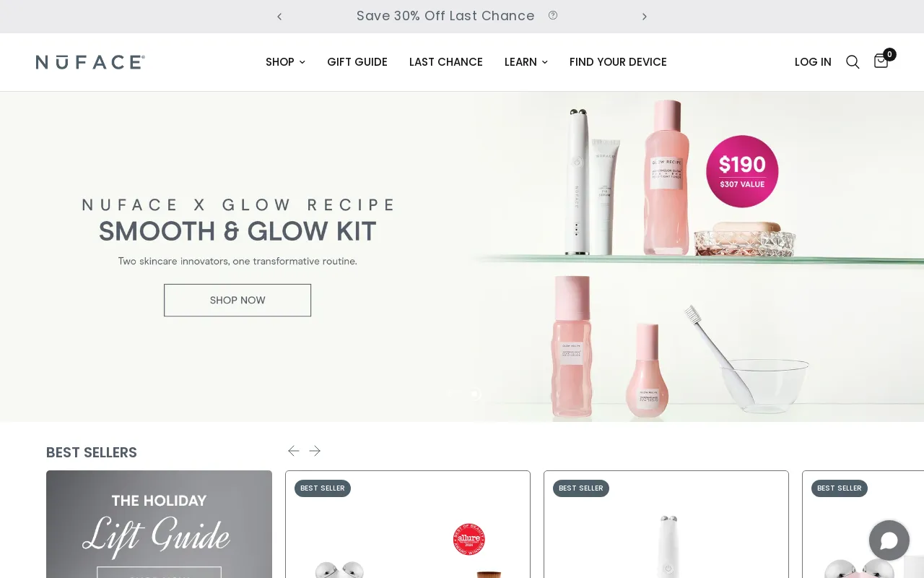Click the promo info question-mark icon
This screenshot has height=578, width=924.
coord(553,15)
